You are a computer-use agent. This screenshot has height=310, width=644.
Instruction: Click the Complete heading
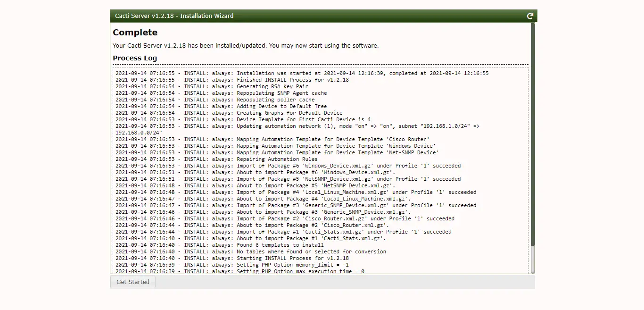tap(135, 33)
